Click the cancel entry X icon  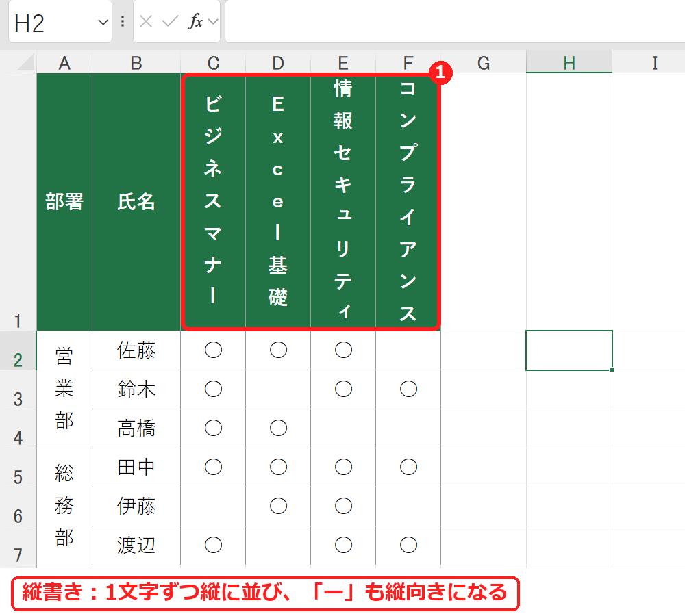[146, 21]
